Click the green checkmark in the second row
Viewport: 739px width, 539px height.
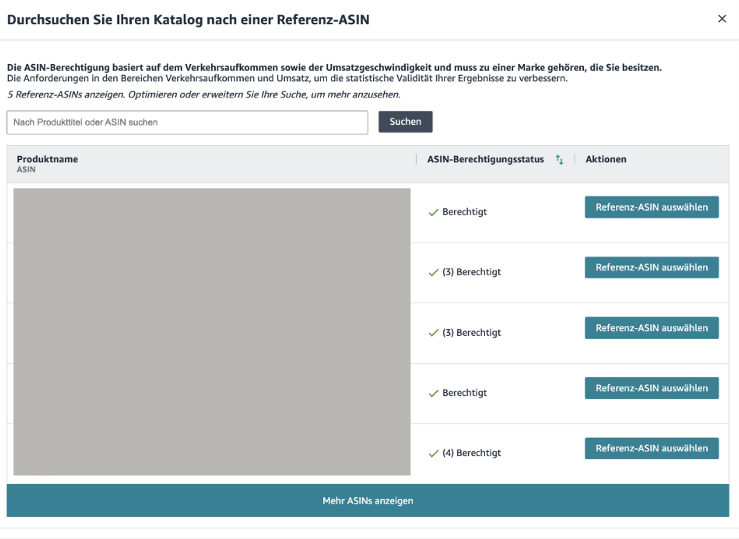click(x=433, y=272)
